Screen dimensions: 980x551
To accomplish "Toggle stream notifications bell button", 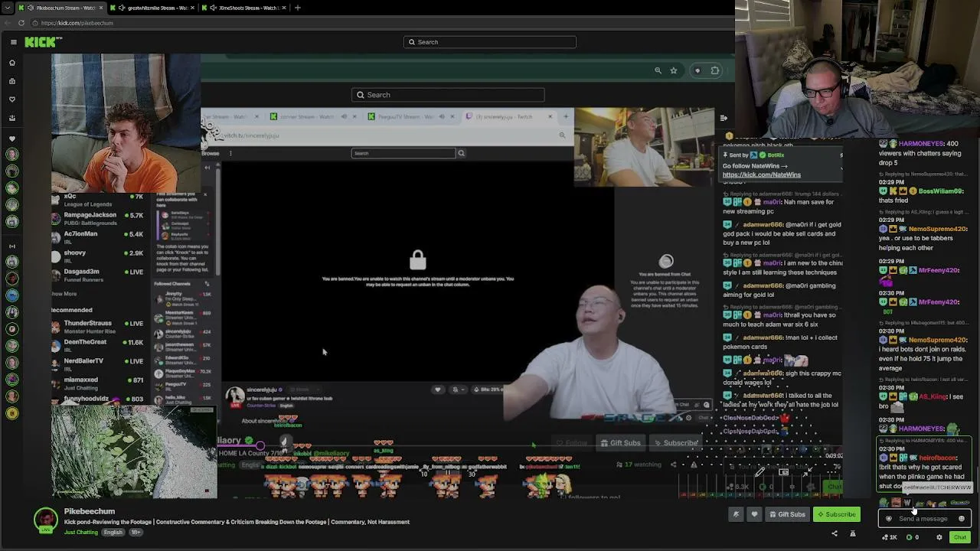I will (737, 514).
